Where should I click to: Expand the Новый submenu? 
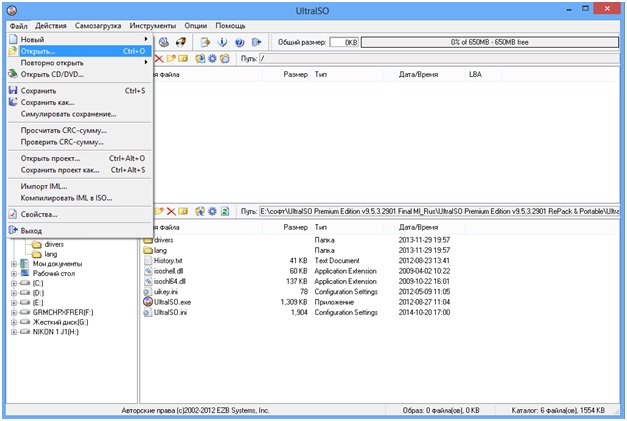coord(80,39)
